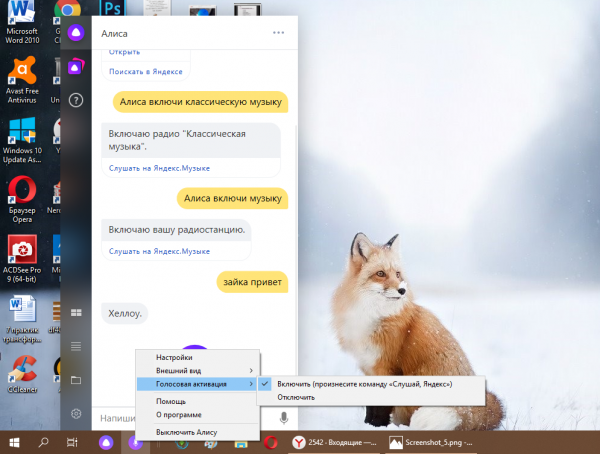The image size is (600, 454).
Task: Open Windows 10 Update Assistant desktop icon
Action: [22, 140]
